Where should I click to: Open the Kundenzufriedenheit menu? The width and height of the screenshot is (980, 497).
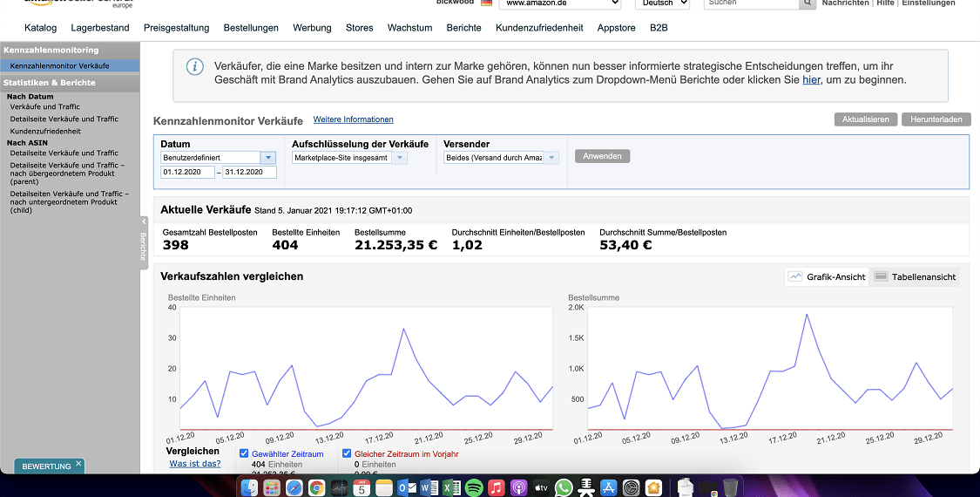click(539, 28)
